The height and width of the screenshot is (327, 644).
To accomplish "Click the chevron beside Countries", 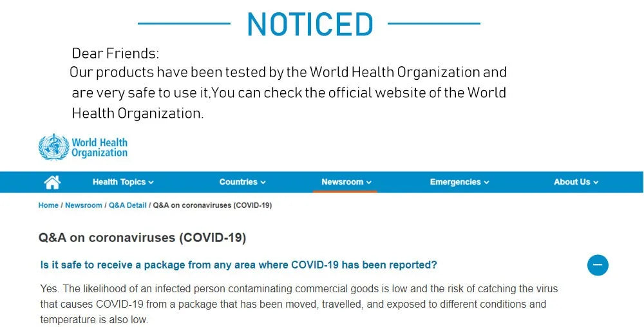I will tap(263, 183).
